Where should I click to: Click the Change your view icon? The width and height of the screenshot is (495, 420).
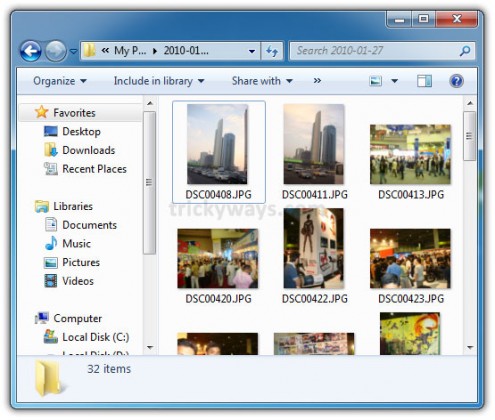tap(375, 81)
